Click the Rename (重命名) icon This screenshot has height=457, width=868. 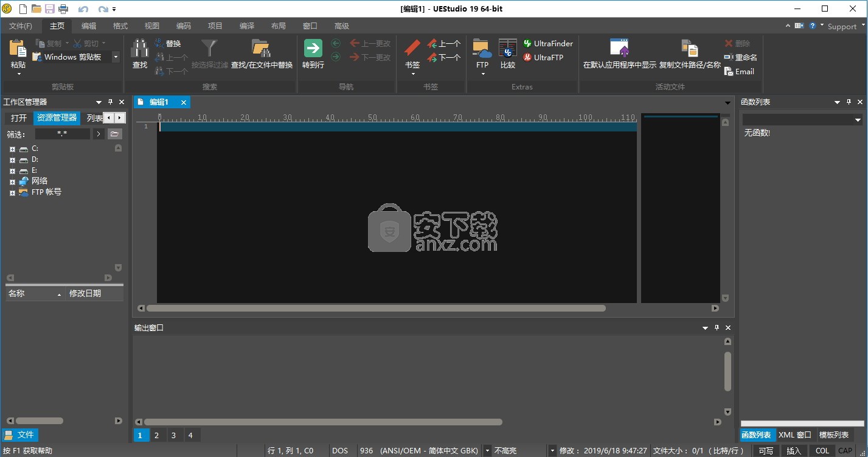coord(729,57)
